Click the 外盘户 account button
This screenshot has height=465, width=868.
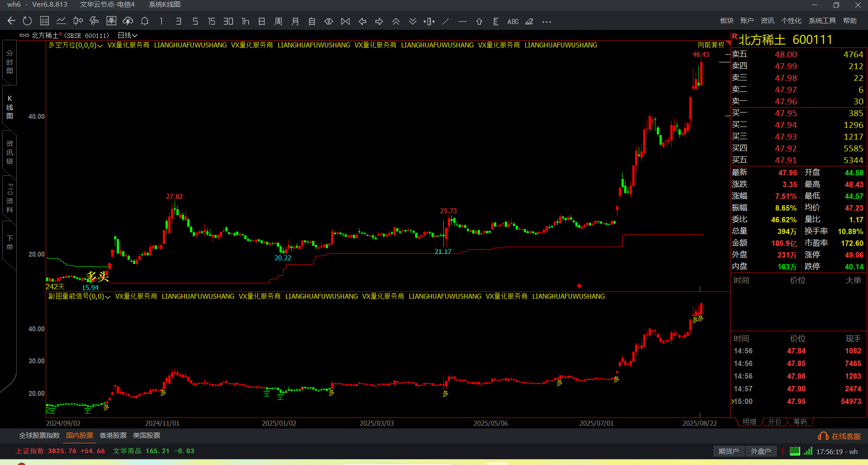761,451
